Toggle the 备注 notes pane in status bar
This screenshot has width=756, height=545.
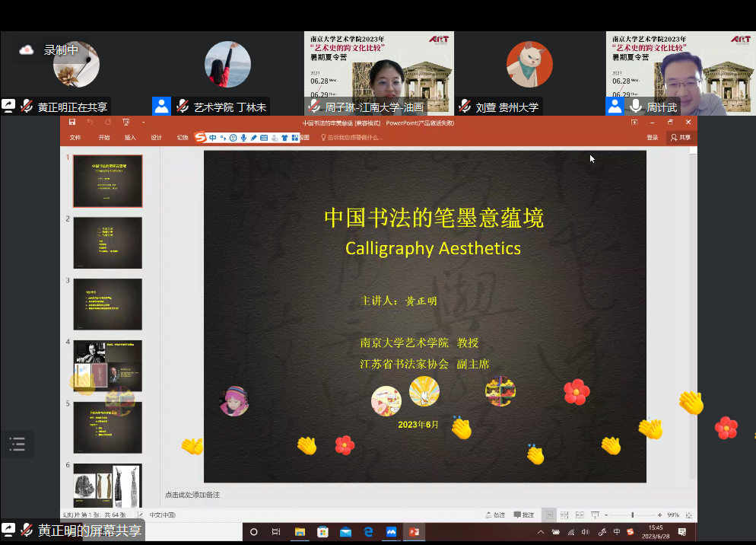coord(495,515)
